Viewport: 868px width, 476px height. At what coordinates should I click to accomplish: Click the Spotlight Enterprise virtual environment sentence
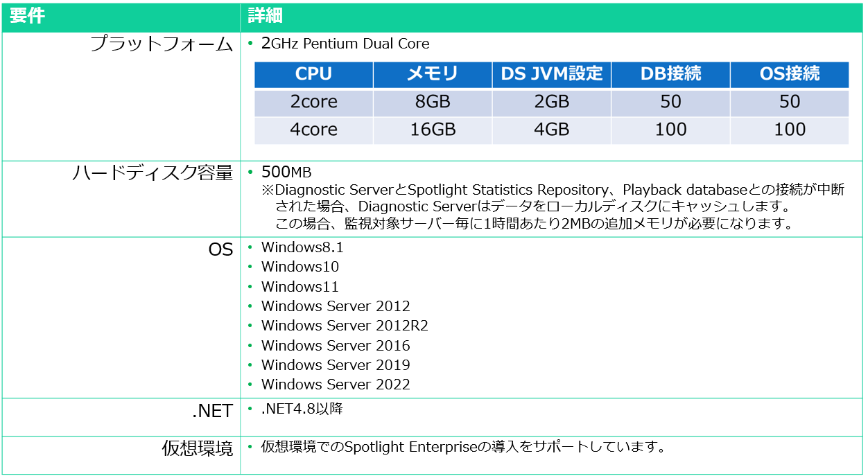(464, 447)
